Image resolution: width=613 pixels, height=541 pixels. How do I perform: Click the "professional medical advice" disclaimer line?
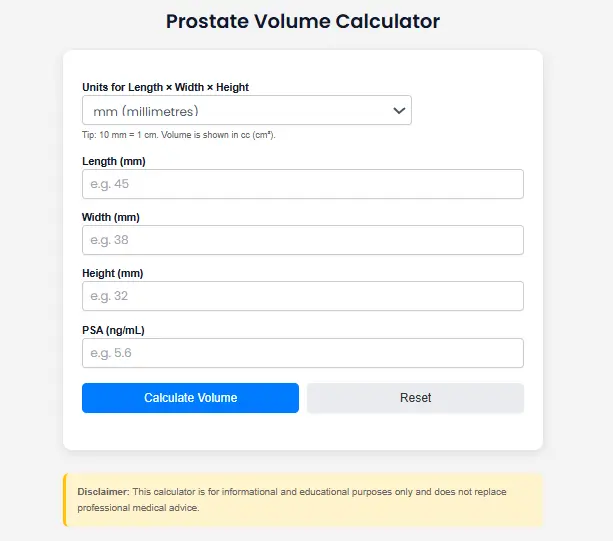pos(138,508)
